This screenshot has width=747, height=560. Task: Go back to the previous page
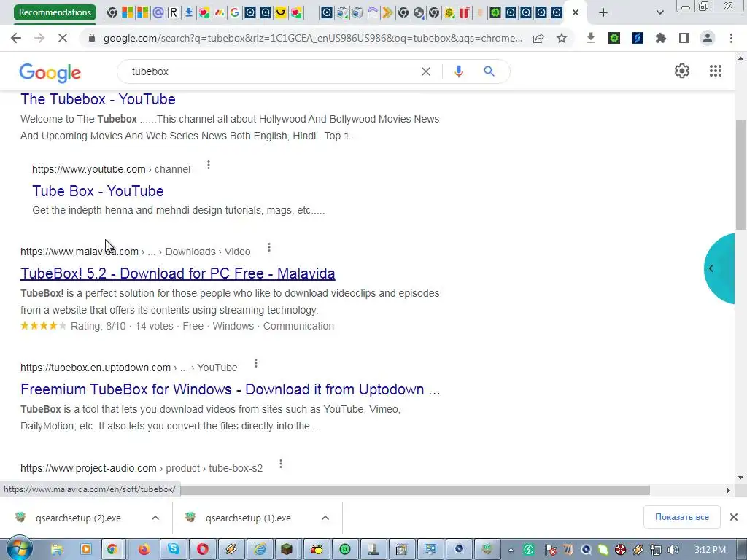pos(16,38)
